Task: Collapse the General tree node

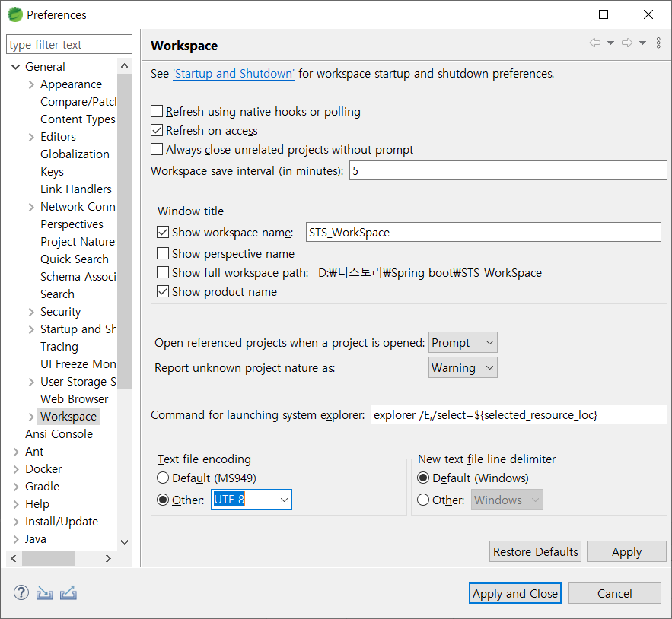Action: pos(16,67)
